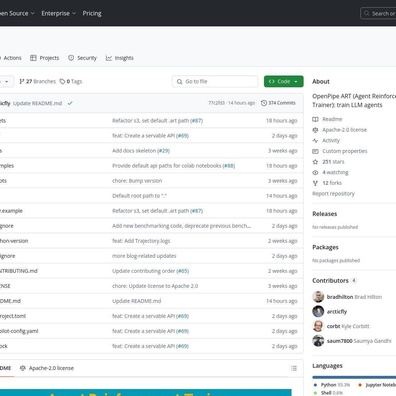
Task: Click the Custom properties icon
Action: tap(315, 151)
